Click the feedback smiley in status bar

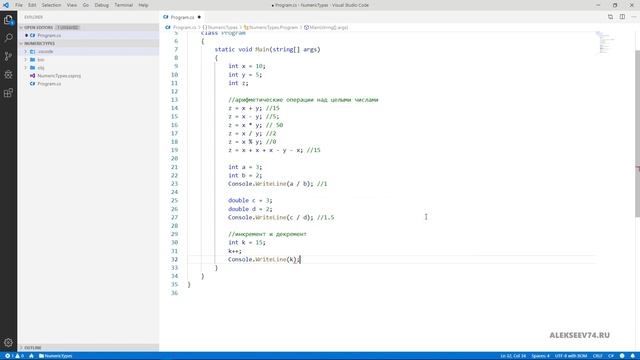[x=622, y=356]
